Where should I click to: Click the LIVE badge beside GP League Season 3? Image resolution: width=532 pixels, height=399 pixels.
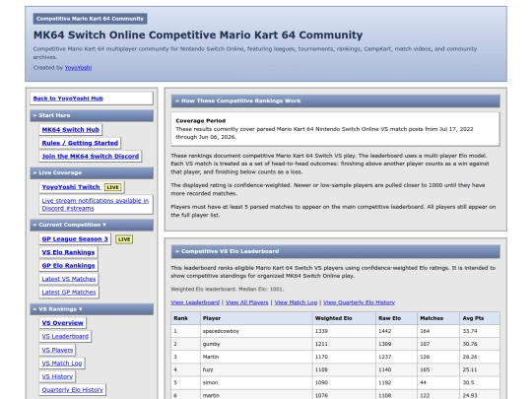tap(124, 239)
